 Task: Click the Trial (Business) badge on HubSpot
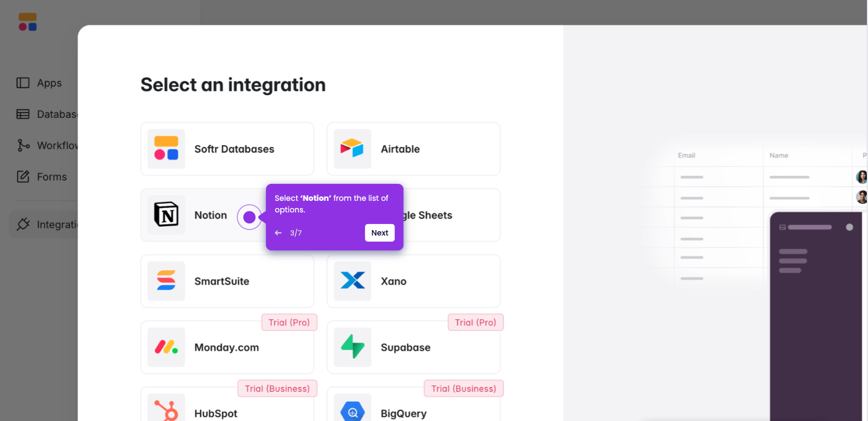[277, 389]
